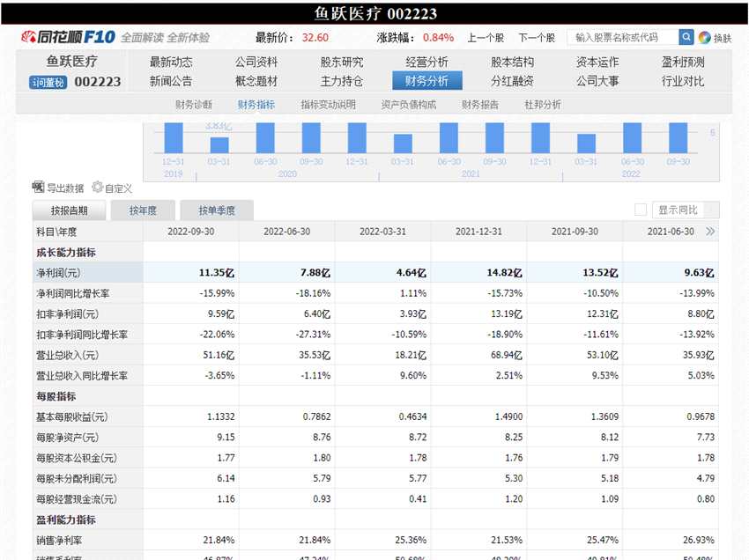The width and height of the screenshot is (749, 560).
Task: Open 主力持仓 menu item
Action: click(x=342, y=81)
